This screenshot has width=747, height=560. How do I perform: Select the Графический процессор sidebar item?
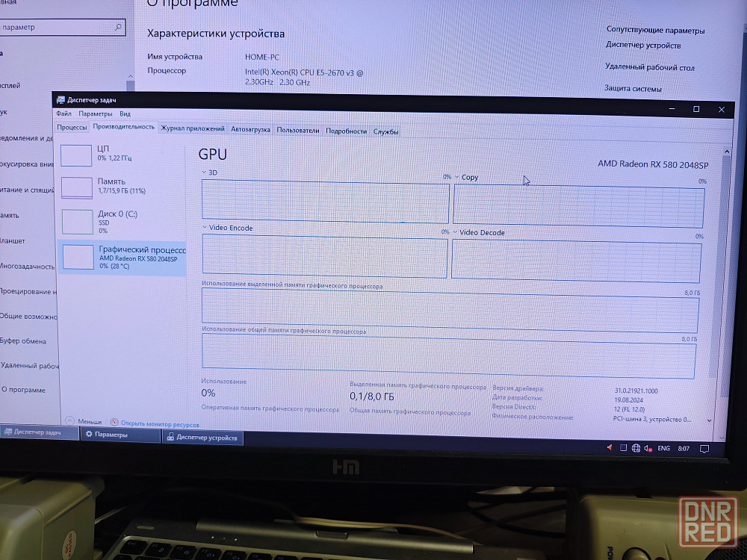point(123,257)
